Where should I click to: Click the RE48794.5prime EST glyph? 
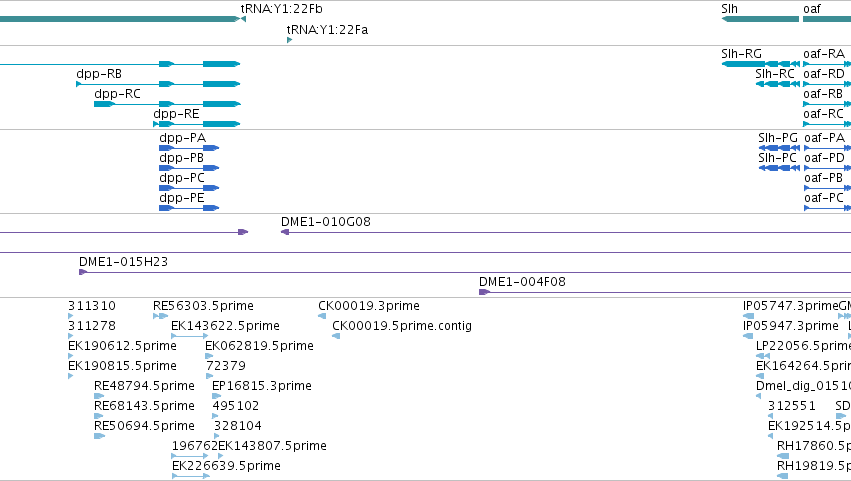pyautogui.click(x=99, y=396)
